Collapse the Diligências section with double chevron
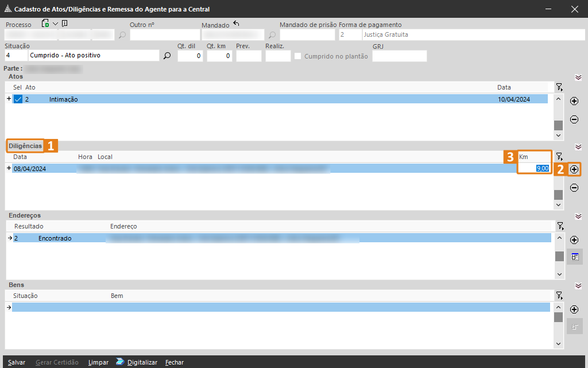Screen dimensions: 588x368 578,146
